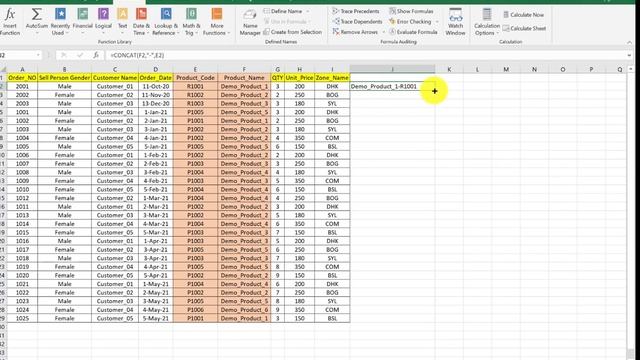Click the Name Box dropdown arrow
Viewport: 640px width, 360px height.
tap(38, 55)
